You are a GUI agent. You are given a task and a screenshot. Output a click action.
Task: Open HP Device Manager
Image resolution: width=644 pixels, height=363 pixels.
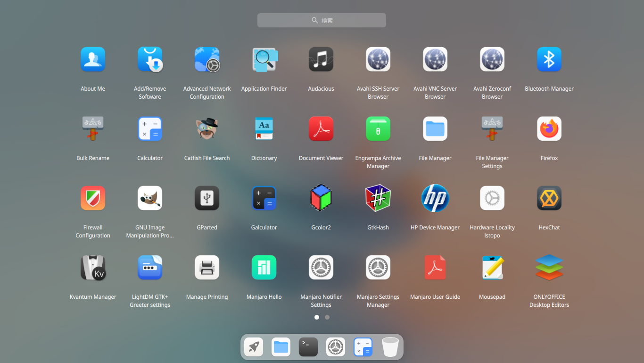pos(435,198)
